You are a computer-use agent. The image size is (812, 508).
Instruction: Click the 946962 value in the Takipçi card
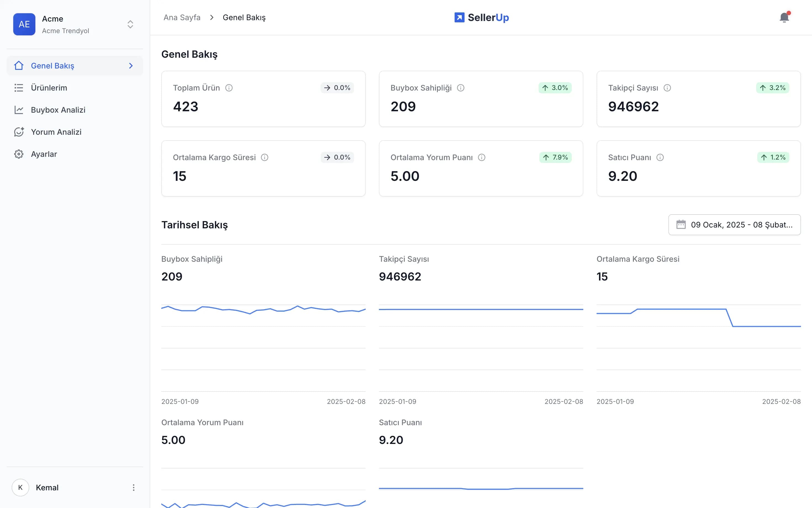[633, 107]
